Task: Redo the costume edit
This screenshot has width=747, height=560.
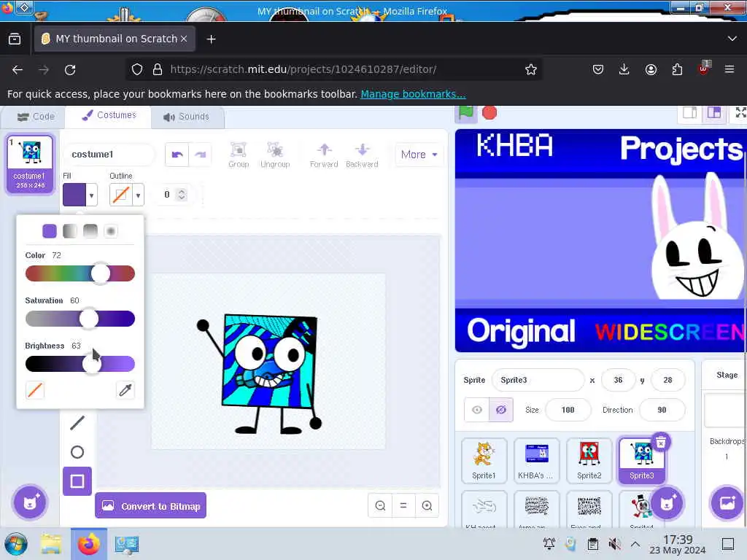Action: click(x=200, y=155)
